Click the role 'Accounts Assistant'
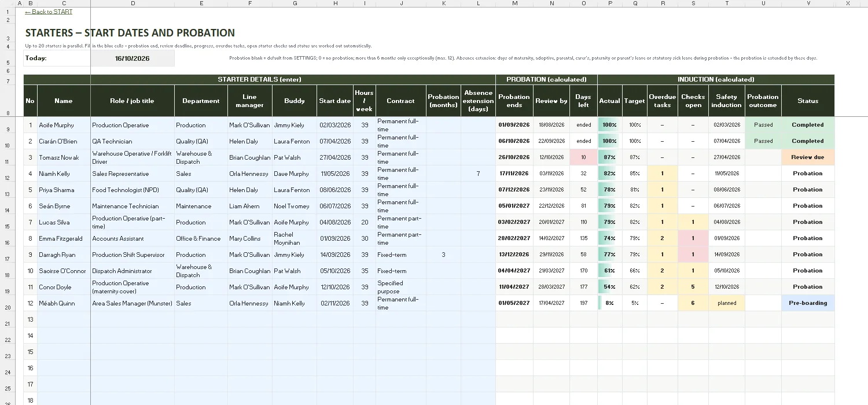 133,238
